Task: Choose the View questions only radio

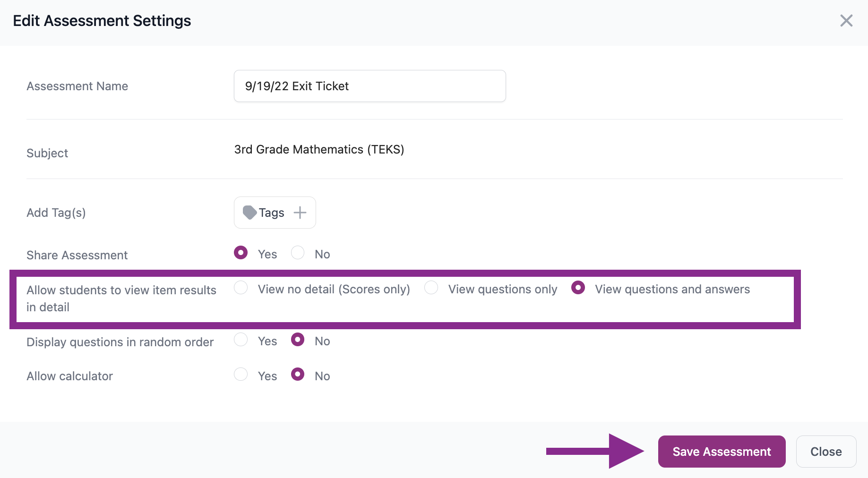Action: pyautogui.click(x=431, y=288)
